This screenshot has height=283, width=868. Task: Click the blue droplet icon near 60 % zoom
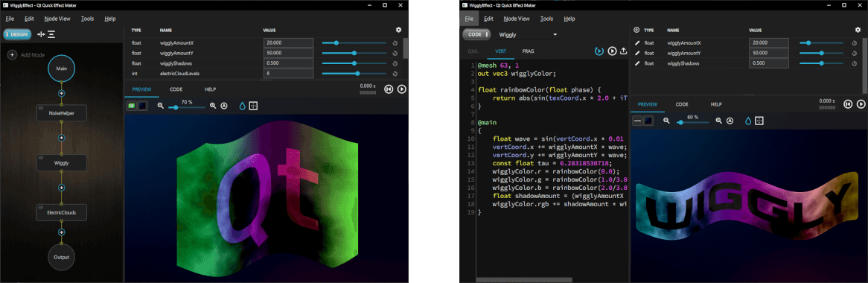click(x=748, y=120)
